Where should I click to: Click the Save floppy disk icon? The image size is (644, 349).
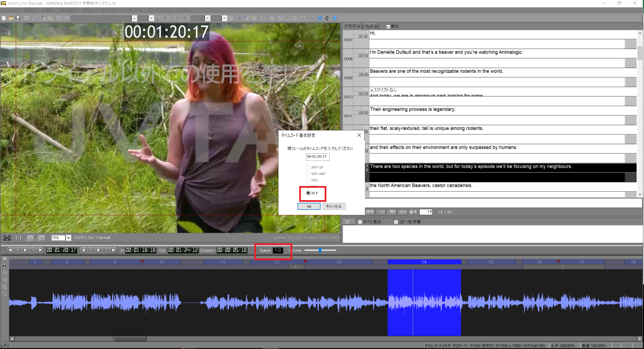coord(18,18)
